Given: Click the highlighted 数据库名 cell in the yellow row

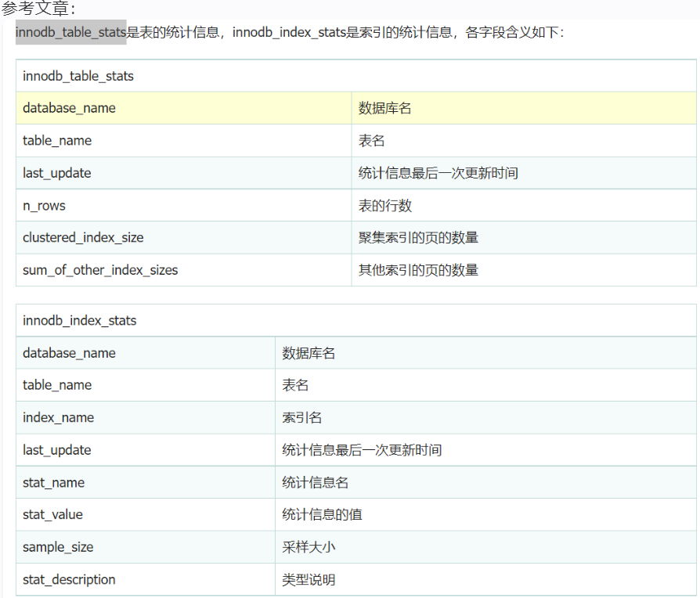Looking at the screenshot, I should [385, 108].
